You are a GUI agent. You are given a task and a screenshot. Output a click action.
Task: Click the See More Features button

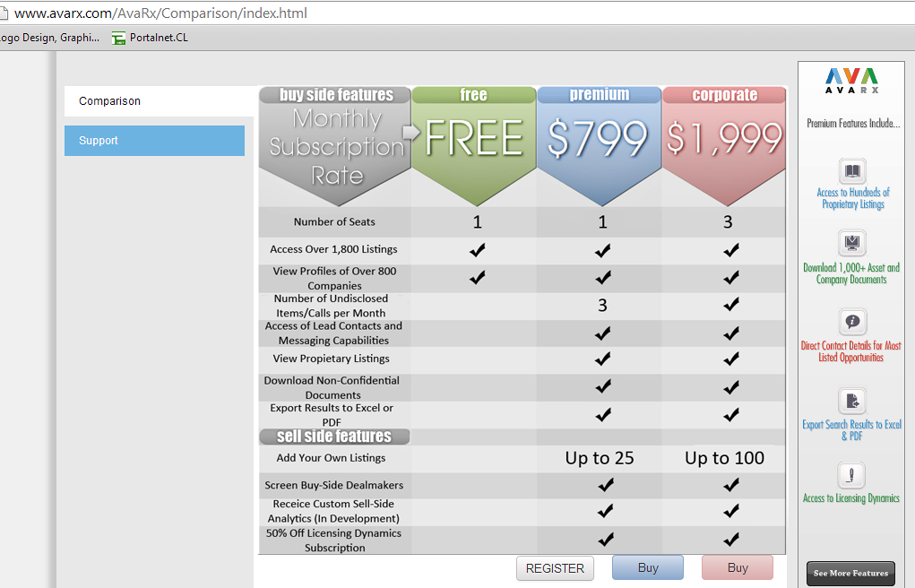[x=850, y=573]
